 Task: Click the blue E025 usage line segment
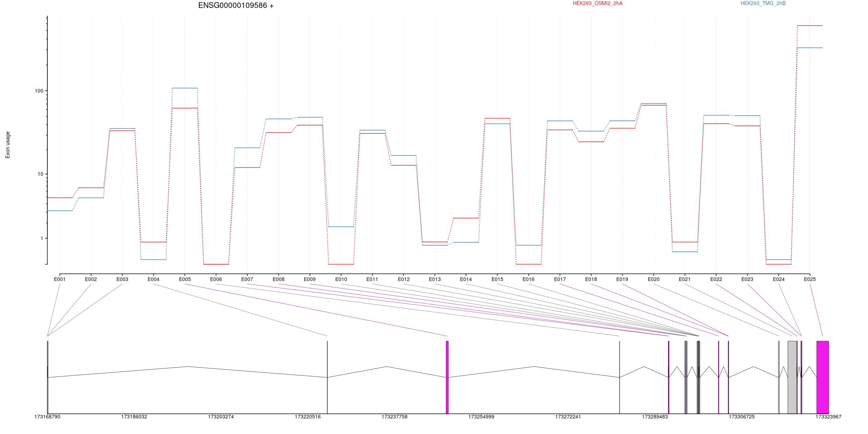tap(810, 48)
